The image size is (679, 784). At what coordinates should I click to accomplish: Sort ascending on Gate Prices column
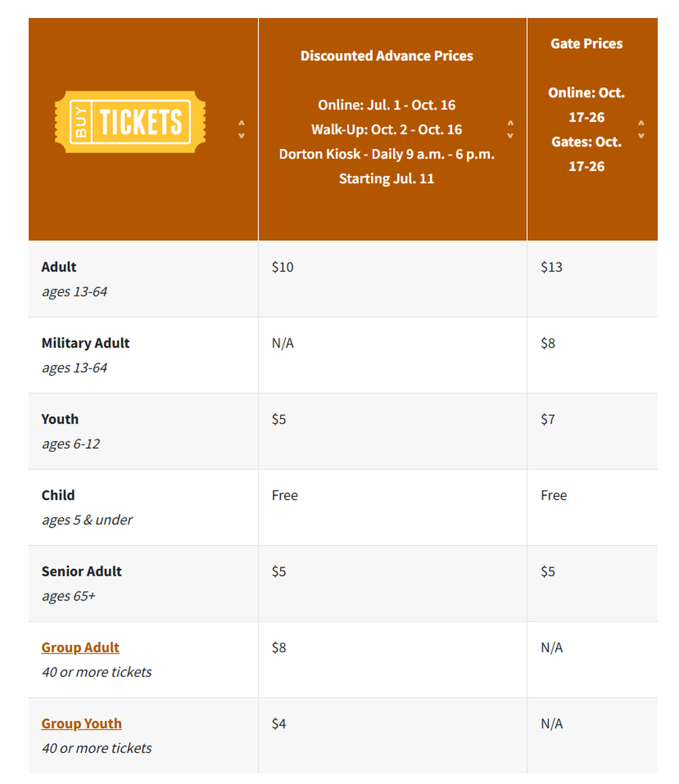click(641, 122)
